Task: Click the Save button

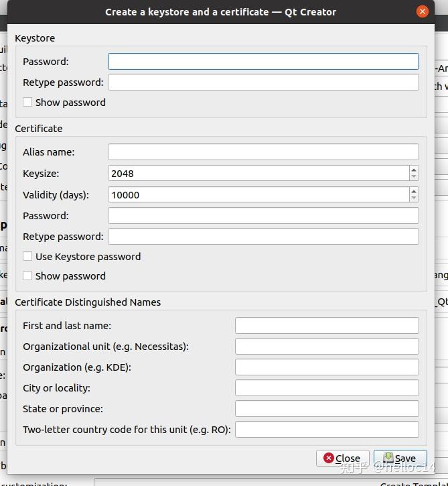Action: pos(400,459)
